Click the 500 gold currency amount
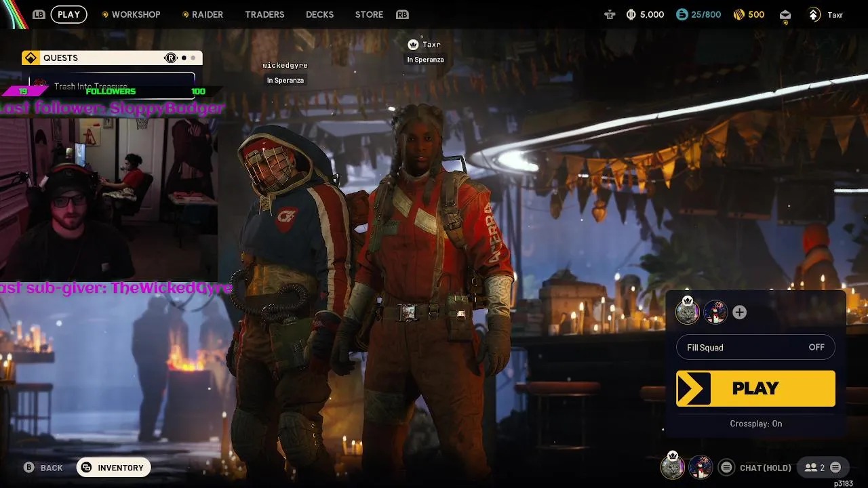The width and height of the screenshot is (868, 488). pyautogui.click(x=757, y=14)
